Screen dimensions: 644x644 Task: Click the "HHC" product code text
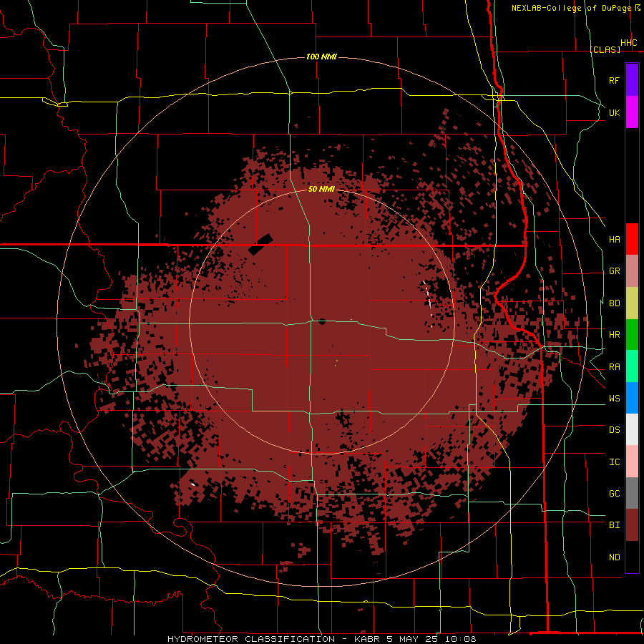click(629, 43)
